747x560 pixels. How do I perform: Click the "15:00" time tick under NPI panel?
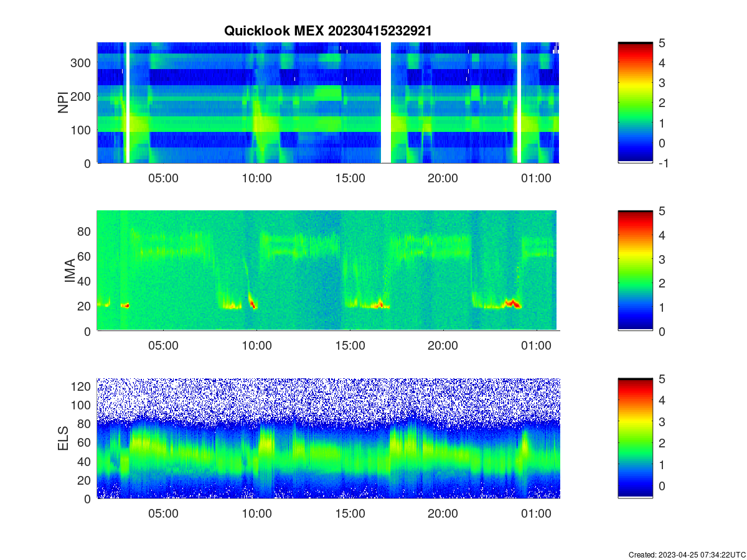coord(350,178)
